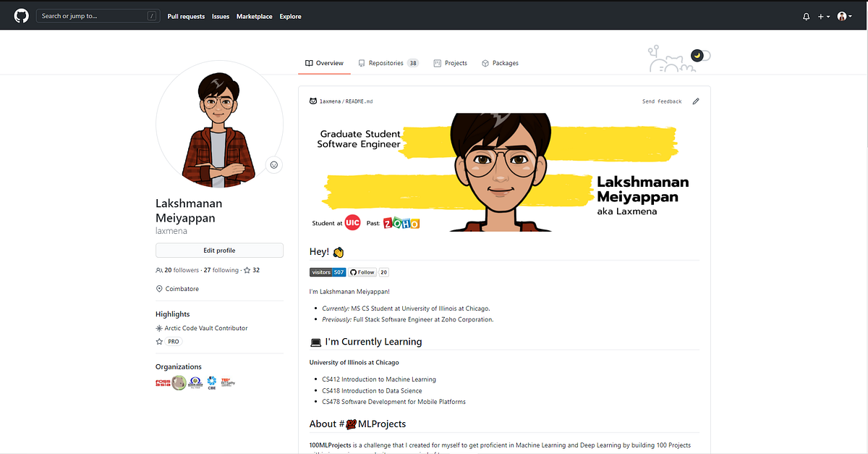Edit README with the pencil icon
This screenshot has height=454, width=868.
click(x=696, y=101)
